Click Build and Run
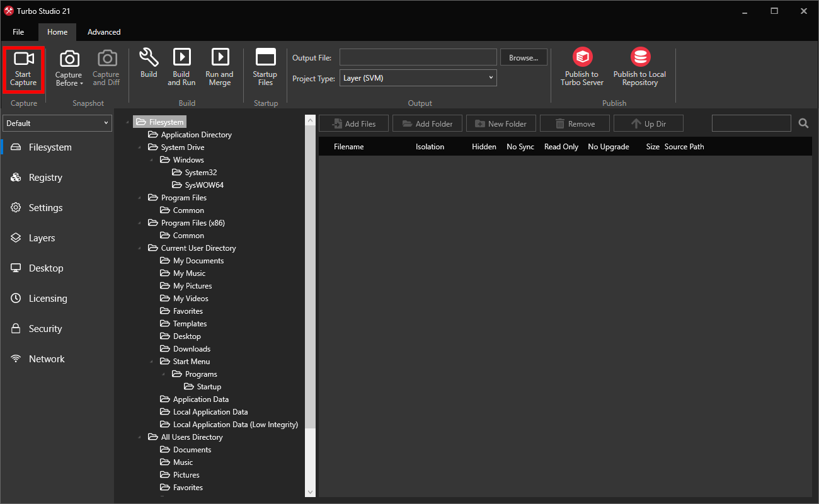The width and height of the screenshot is (819, 504). (x=181, y=66)
